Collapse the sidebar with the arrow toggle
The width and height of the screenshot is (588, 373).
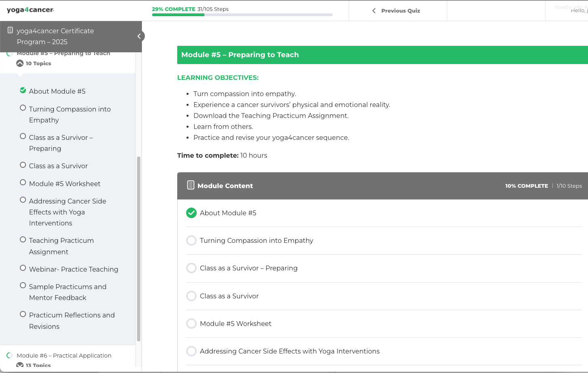139,36
